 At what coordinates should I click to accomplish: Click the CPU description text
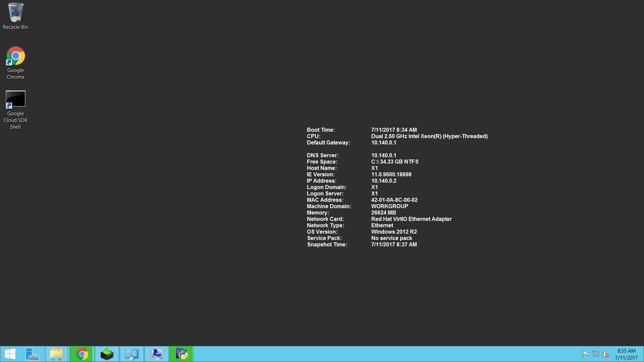pyautogui.click(x=429, y=136)
